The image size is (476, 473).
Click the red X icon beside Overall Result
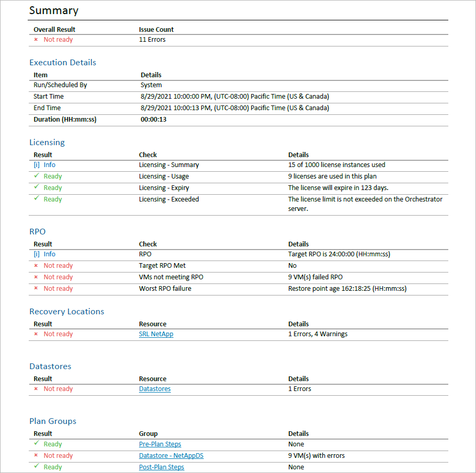[x=36, y=40]
